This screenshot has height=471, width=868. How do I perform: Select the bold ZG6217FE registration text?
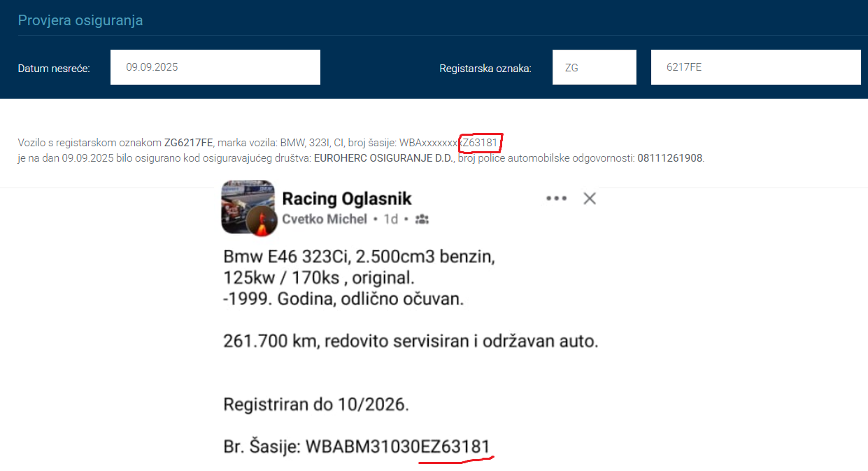tap(190, 143)
